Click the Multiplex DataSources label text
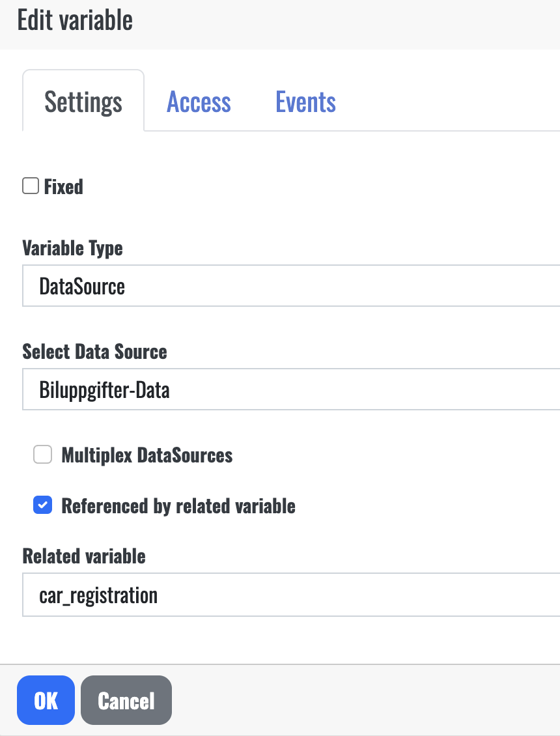Image resolution: width=560 pixels, height=736 pixels. click(x=147, y=455)
